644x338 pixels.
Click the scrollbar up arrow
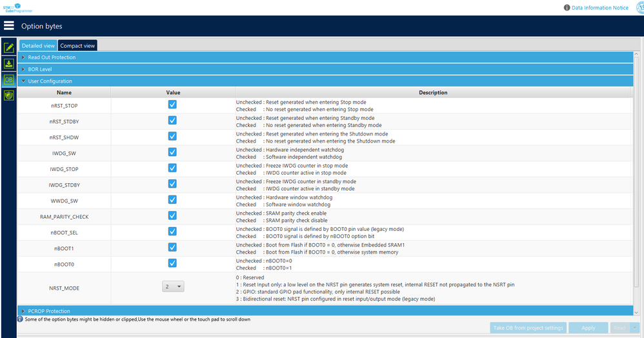(x=636, y=54)
